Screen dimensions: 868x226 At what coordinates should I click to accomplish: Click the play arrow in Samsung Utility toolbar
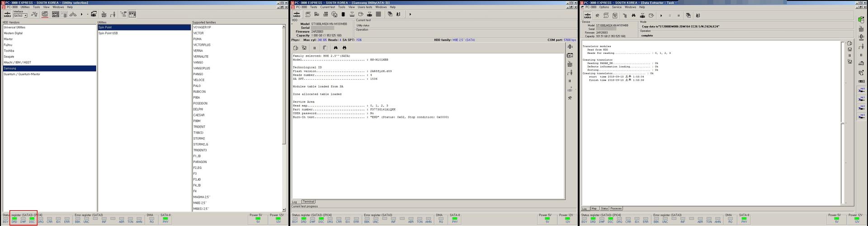pos(410,14)
